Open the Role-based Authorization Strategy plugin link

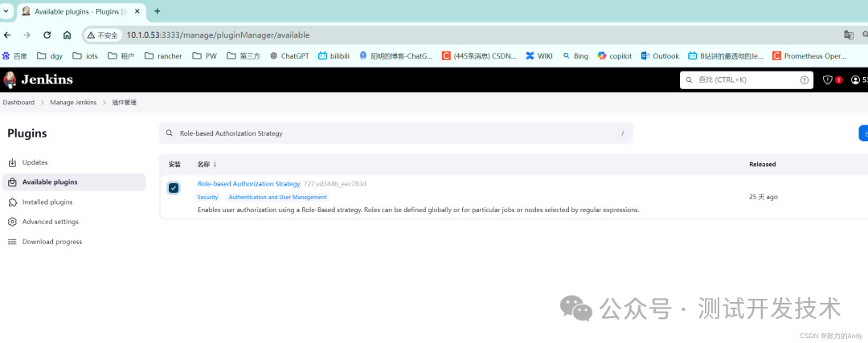click(248, 184)
